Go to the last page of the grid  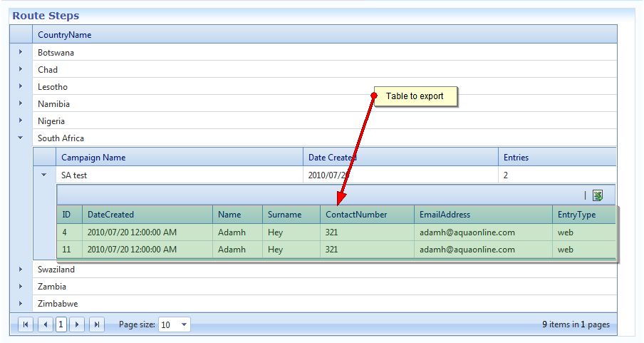(96, 324)
